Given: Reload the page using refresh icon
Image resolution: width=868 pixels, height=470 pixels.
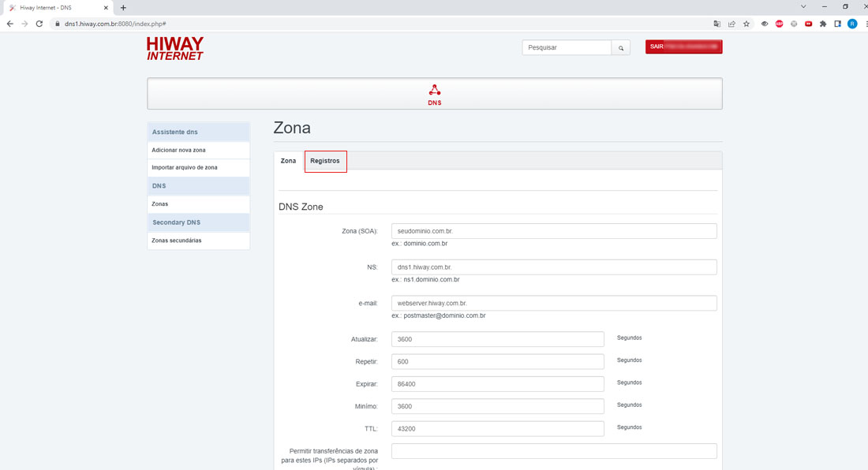Looking at the screenshot, I should point(39,24).
